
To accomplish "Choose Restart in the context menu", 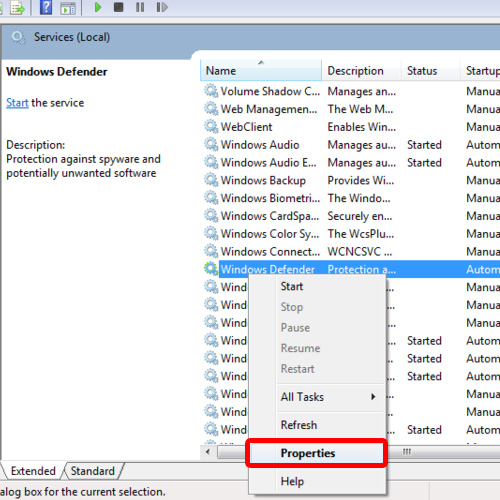I will pyautogui.click(x=317, y=369).
